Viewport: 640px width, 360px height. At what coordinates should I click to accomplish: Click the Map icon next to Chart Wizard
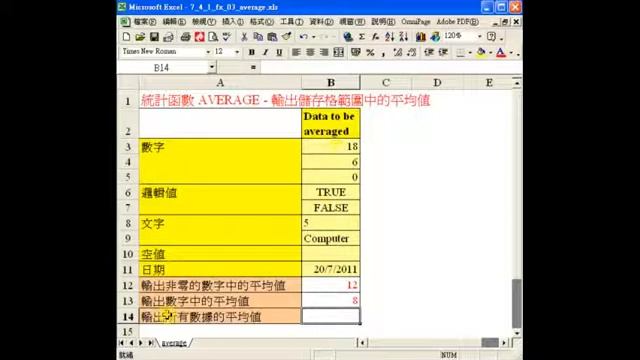pos(435,37)
